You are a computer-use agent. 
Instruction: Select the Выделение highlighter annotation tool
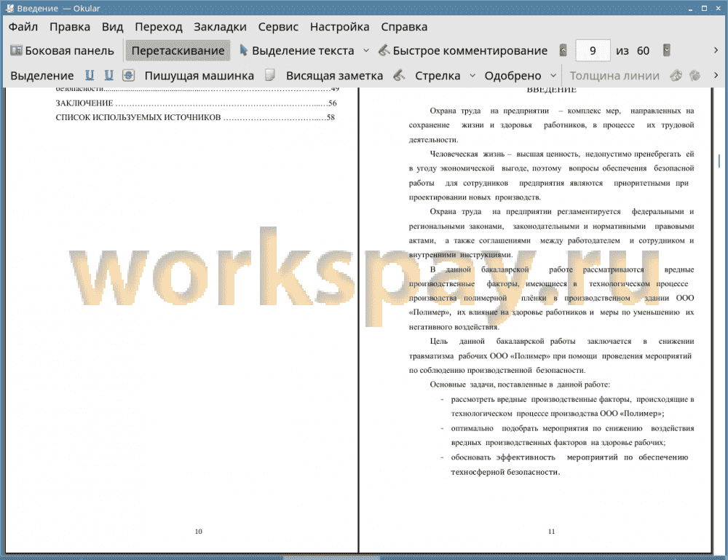(x=41, y=76)
